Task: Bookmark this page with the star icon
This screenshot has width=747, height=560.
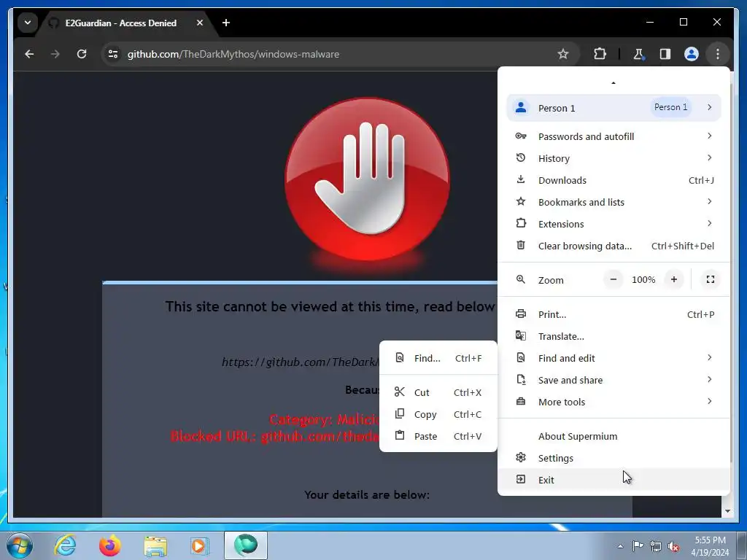Action: tap(563, 54)
